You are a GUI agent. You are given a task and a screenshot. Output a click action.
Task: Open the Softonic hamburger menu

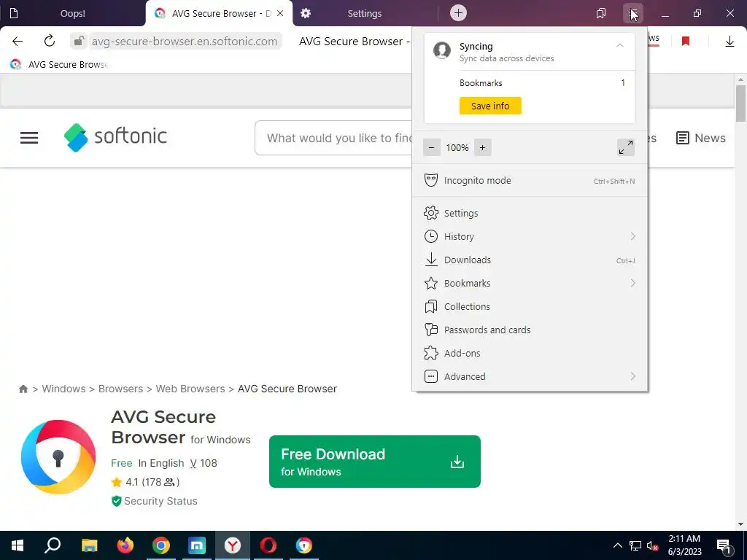point(29,138)
